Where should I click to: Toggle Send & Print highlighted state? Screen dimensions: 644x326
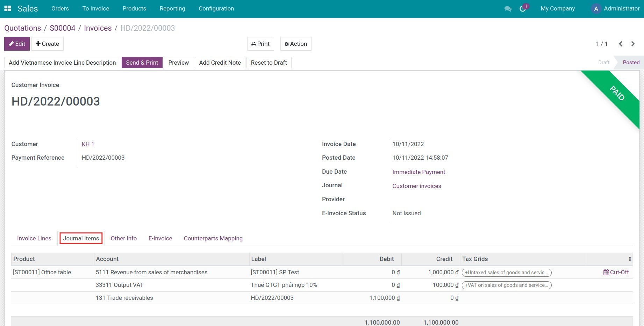(142, 62)
